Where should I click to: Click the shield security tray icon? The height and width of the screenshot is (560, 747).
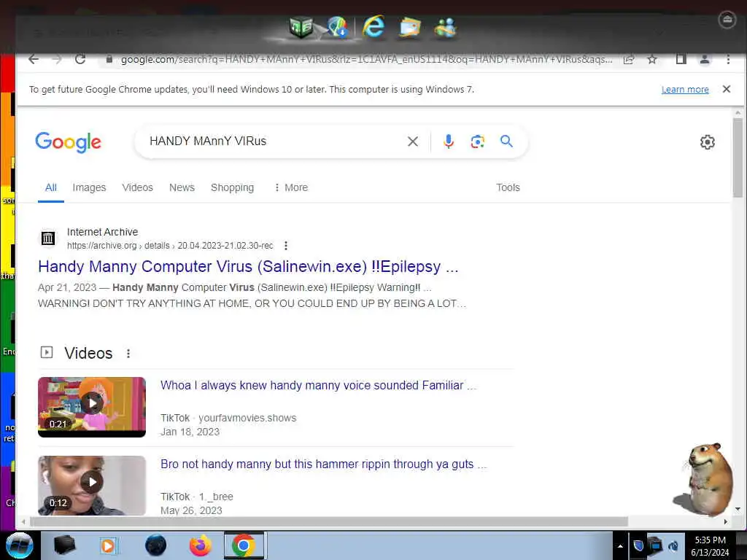point(638,545)
